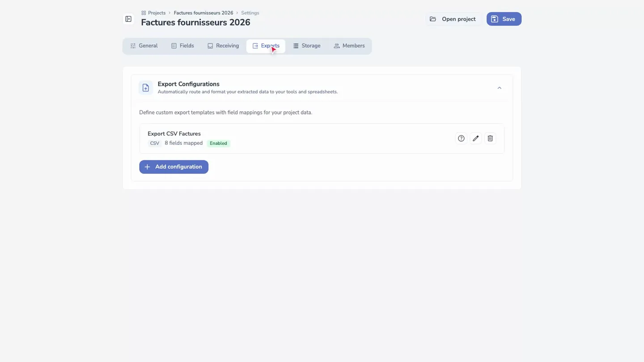This screenshot has height=362, width=644.
Task: Navigate to Projects breadcrumb
Action: (x=153, y=13)
